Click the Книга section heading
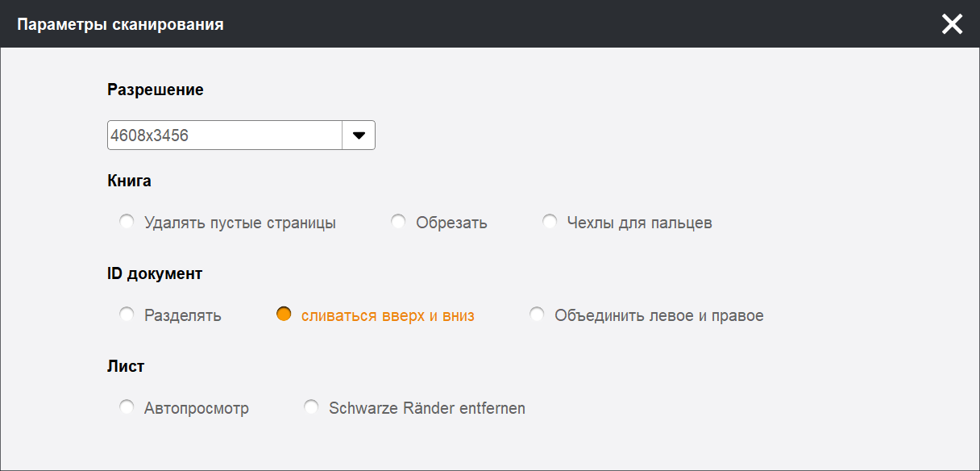980x471 pixels. (x=129, y=181)
